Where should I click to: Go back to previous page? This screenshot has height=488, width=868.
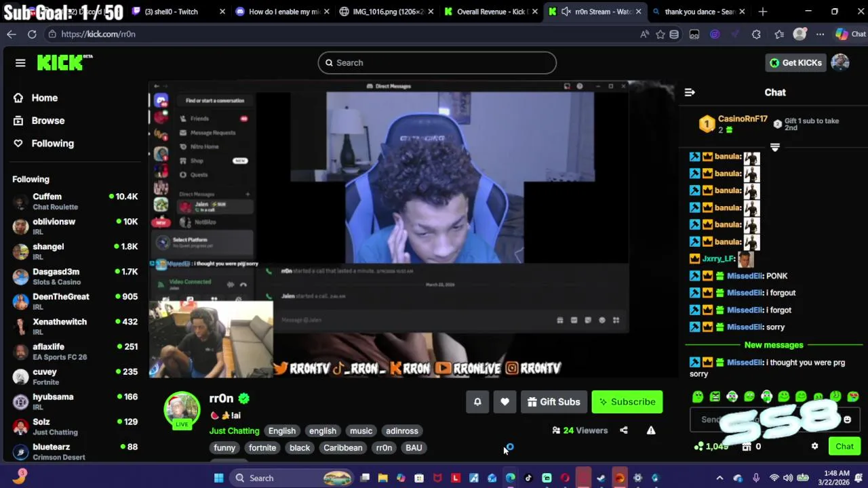click(12, 34)
